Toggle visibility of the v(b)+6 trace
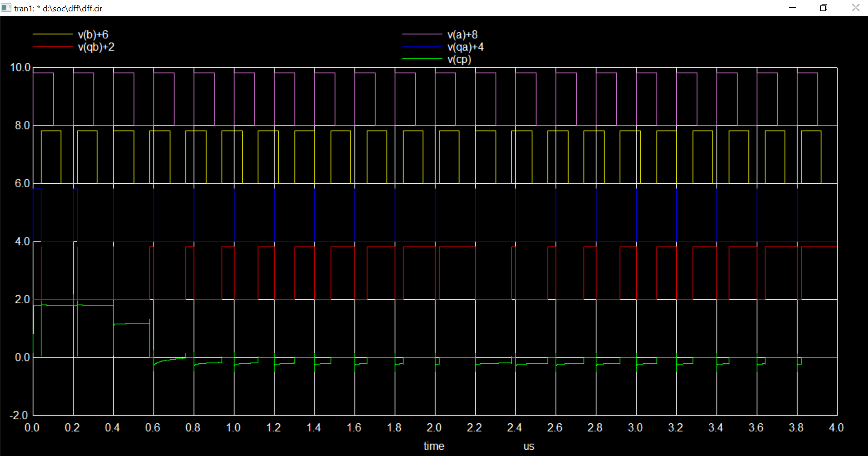Screen dimensions: 868x456 pyautogui.click(x=93, y=34)
